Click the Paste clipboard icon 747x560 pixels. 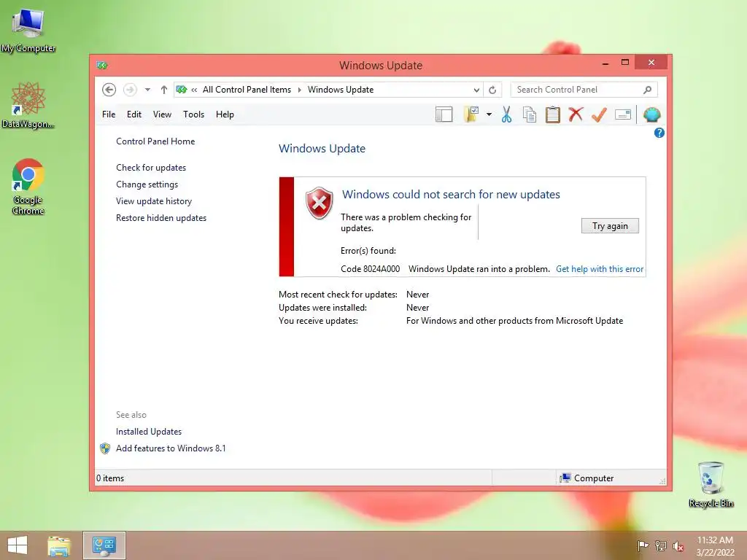(x=553, y=114)
